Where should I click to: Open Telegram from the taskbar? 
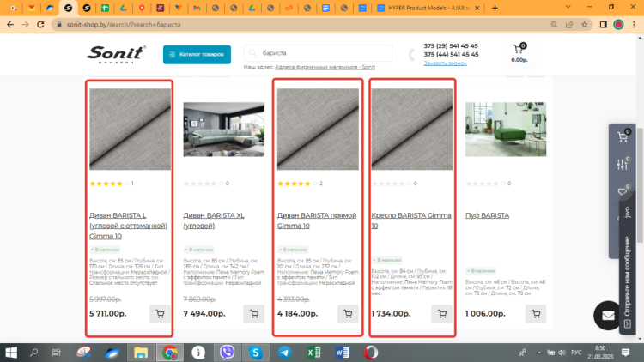284,352
